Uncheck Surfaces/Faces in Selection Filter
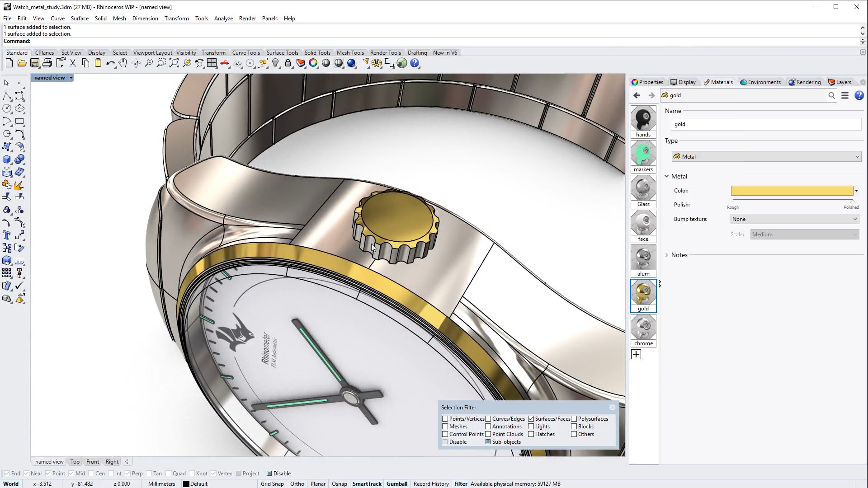 (x=531, y=419)
